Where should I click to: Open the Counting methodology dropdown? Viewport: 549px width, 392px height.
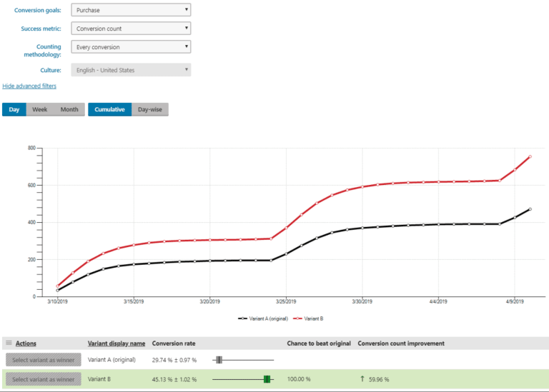pyautogui.click(x=132, y=47)
